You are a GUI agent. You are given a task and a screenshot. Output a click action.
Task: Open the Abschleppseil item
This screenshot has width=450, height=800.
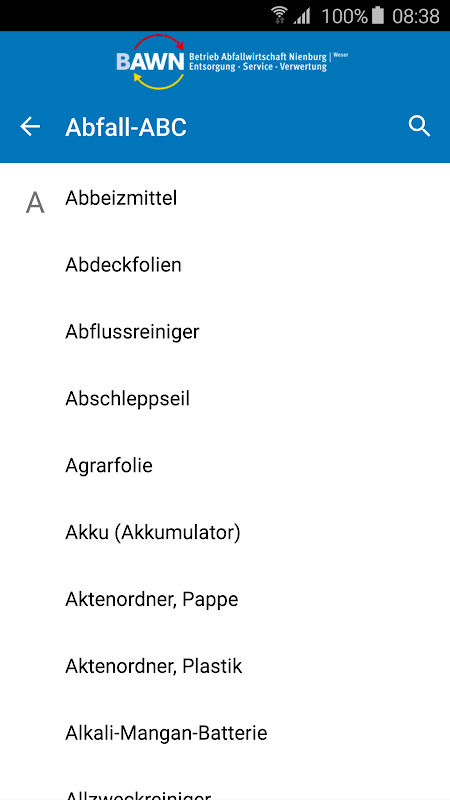pos(225,398)
